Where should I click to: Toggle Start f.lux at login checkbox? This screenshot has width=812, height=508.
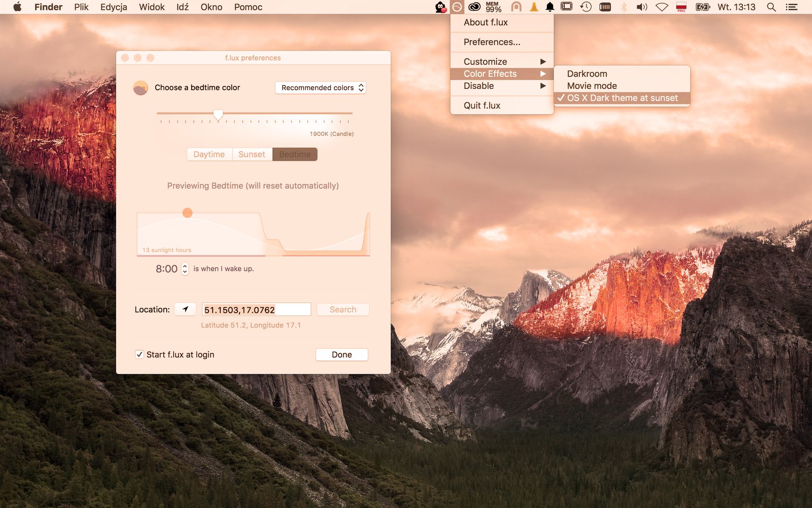click(x=140, y=354)
